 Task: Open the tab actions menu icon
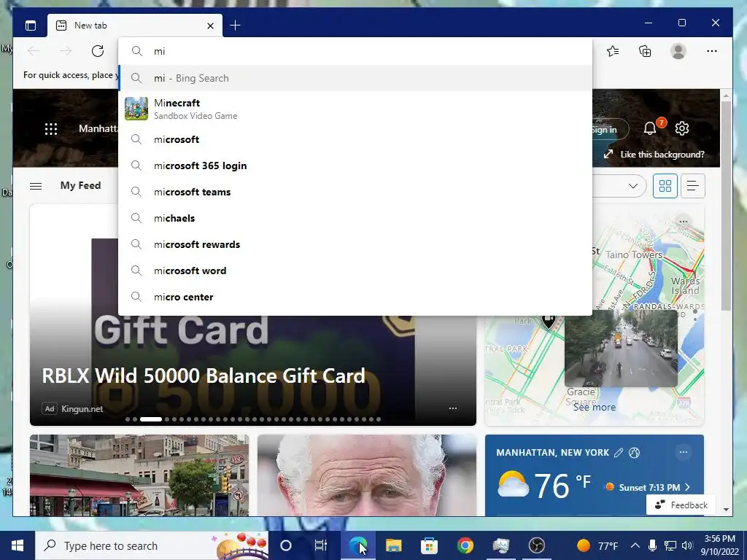31,26
